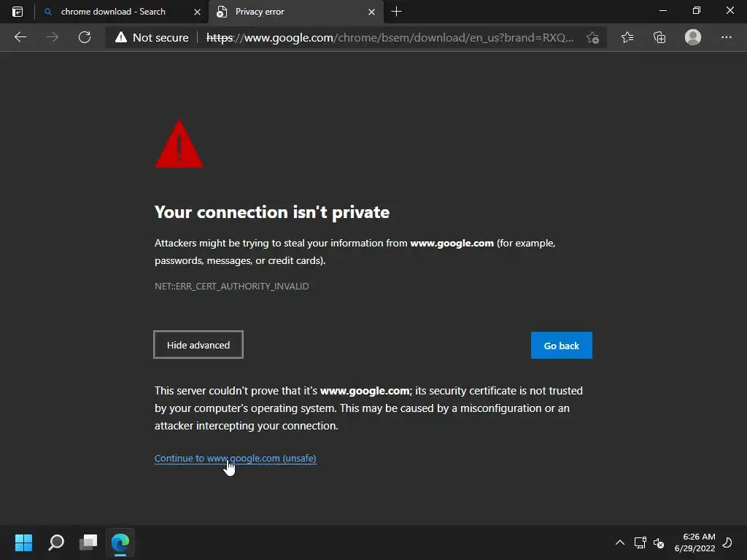The image size is (747, 560).
Task: Click the muted volume tray icon
Action: pos(659,542)
